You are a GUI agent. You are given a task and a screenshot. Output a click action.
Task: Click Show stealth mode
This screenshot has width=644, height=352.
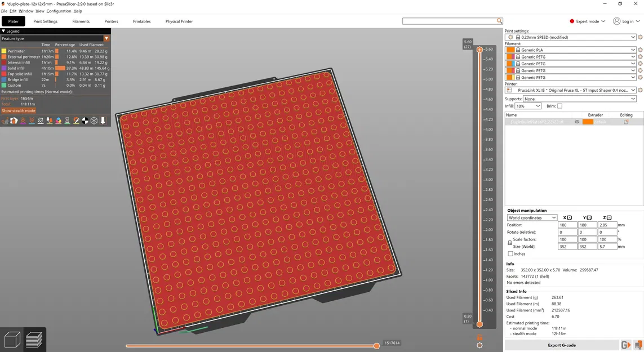point(19,110)
